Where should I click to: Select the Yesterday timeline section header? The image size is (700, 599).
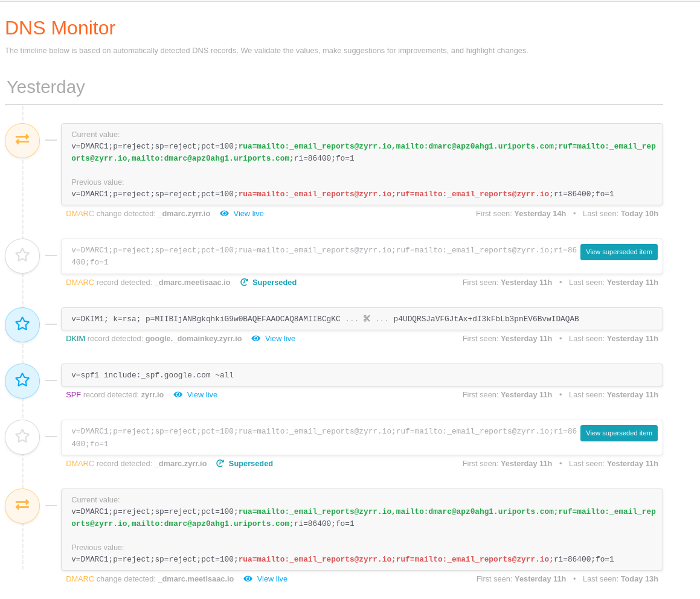45,87
